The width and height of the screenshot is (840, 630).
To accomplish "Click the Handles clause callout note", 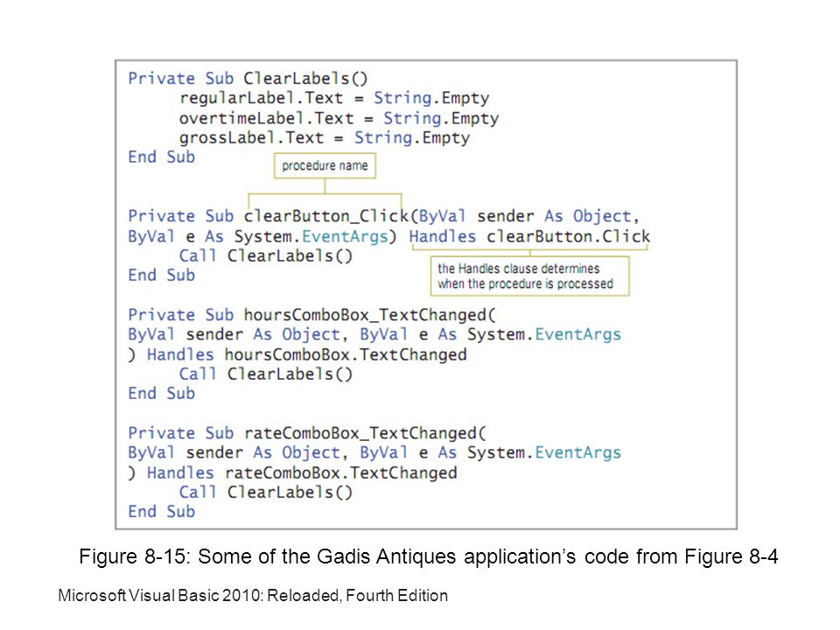I will coord(530,276).
